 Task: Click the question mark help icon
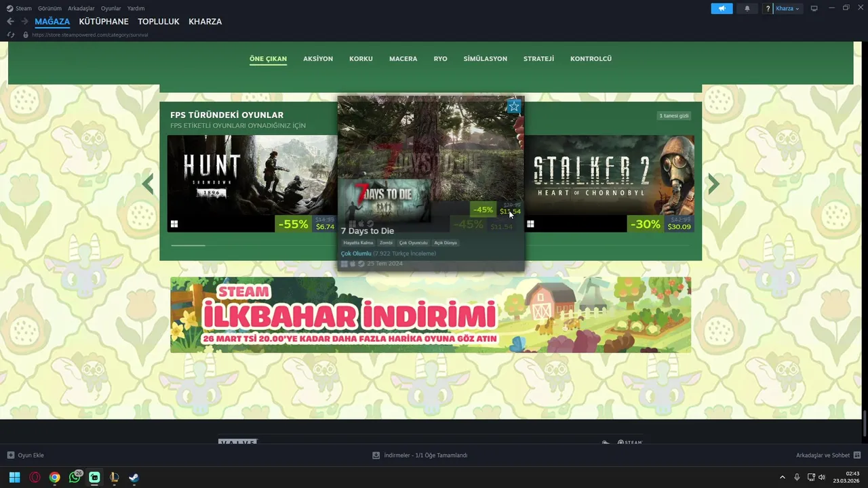tap(768, 9)
